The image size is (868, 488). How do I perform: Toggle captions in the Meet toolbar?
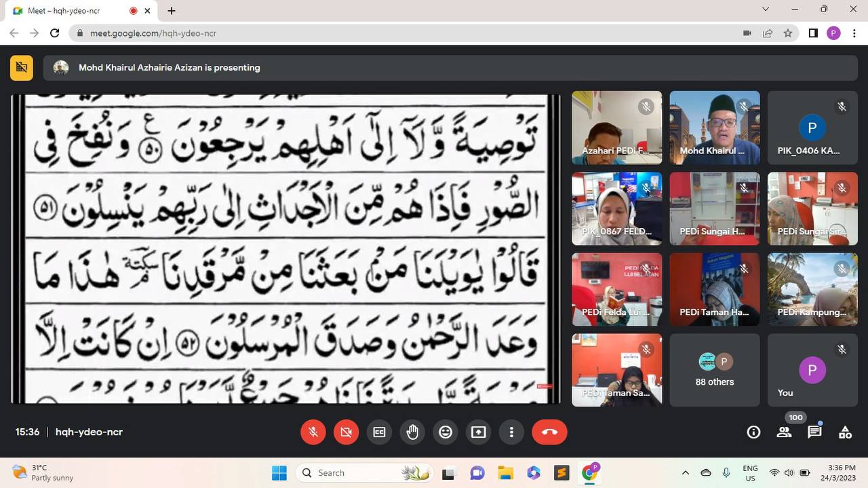[x=379, y=432]
